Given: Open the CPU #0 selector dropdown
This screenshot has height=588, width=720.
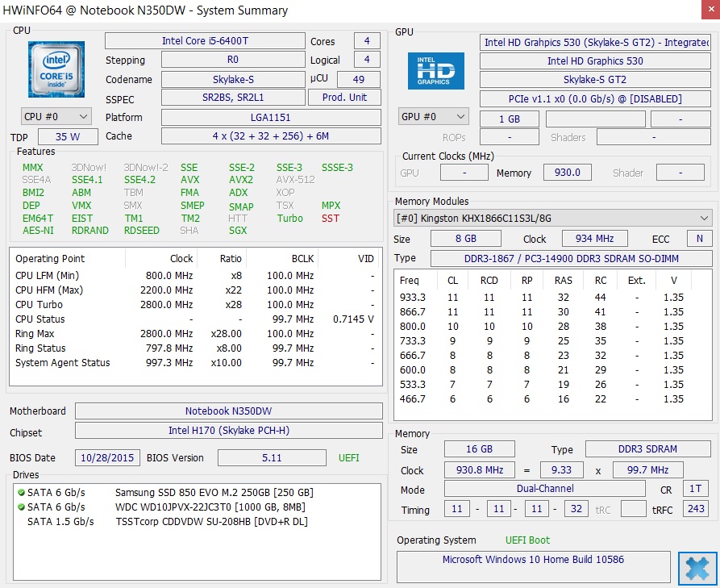Looking at the screenshot, I should pos(56,117).
